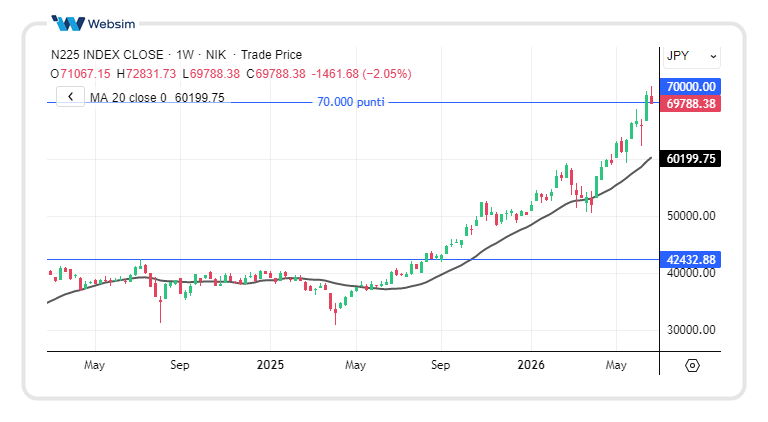Select the red 69788.38 last price tag
The image size is (768, 422).
click(690, 104)
